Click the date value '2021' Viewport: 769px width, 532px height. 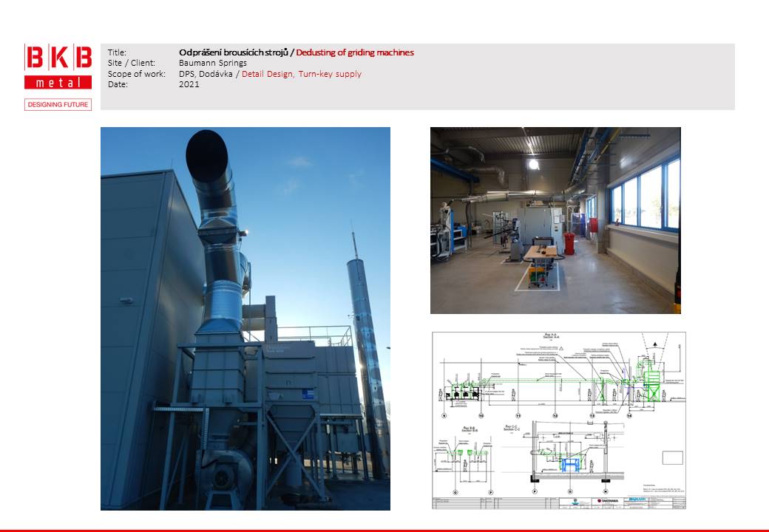(x=189, y=84)
